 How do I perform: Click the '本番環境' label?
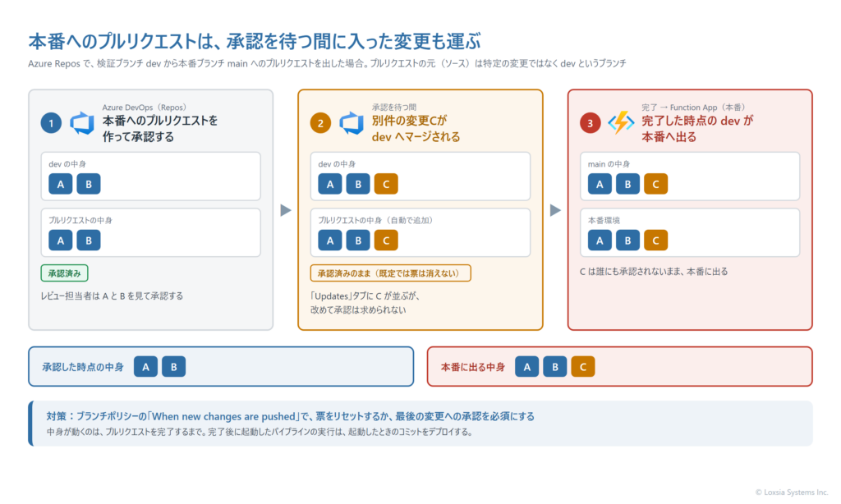[x=604, y=220]
